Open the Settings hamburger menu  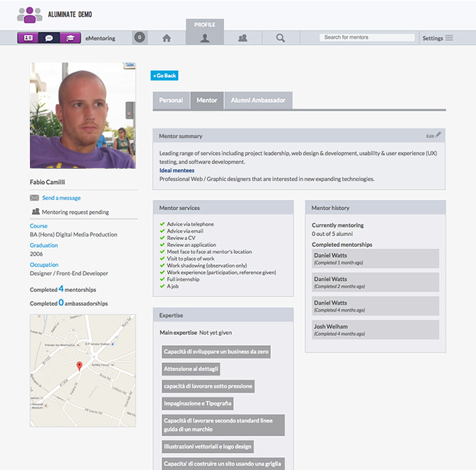coord(437,38)
